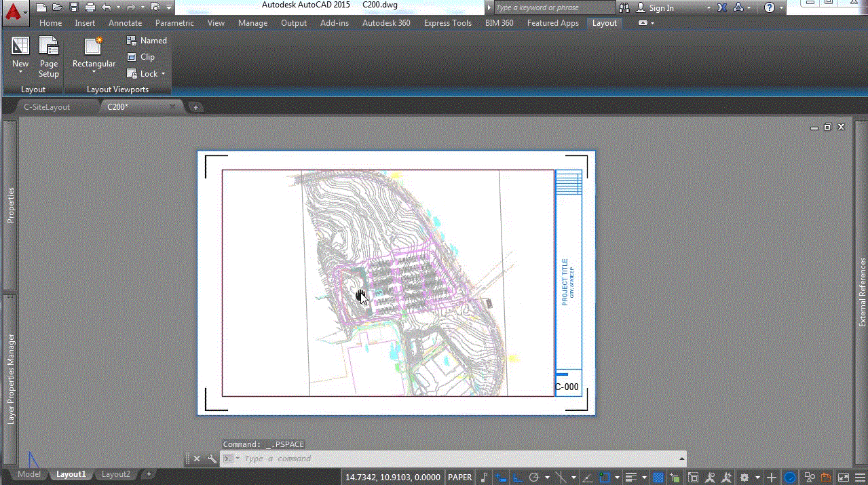Open the Featured Apps ribbon tab
This screenshot has width=868, height=485.
(x=552, y=23)
